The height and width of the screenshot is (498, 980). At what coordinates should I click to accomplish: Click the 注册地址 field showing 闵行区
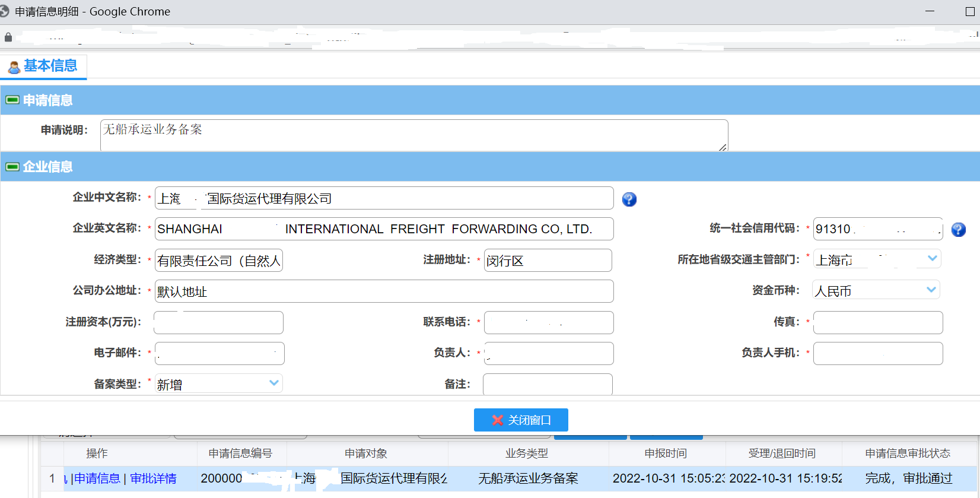(x=548, y=261)
